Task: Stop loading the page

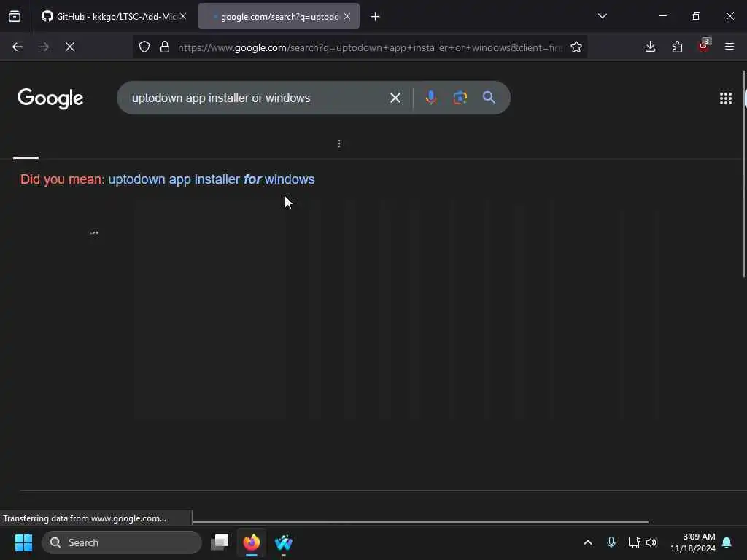Action: tap(70, 47)
